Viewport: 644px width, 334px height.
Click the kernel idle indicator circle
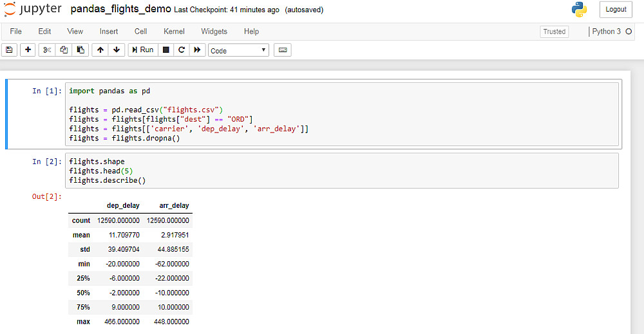(629, 32)
